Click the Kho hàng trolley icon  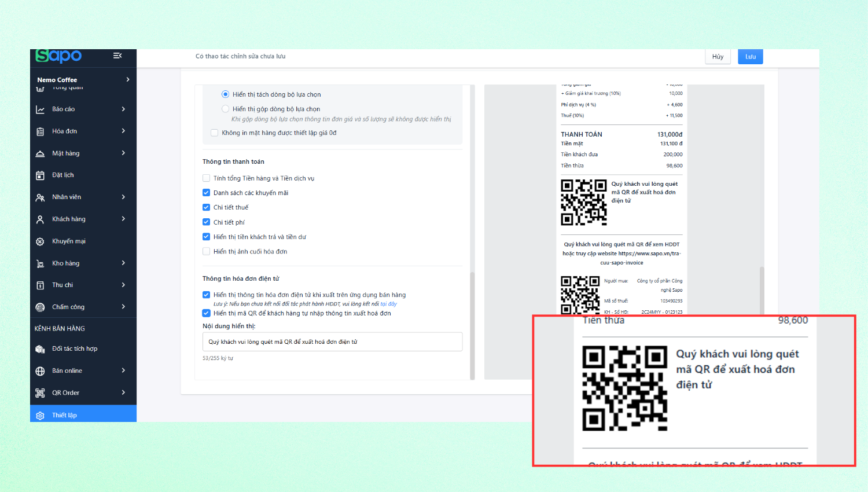click(x=40, y=263)
